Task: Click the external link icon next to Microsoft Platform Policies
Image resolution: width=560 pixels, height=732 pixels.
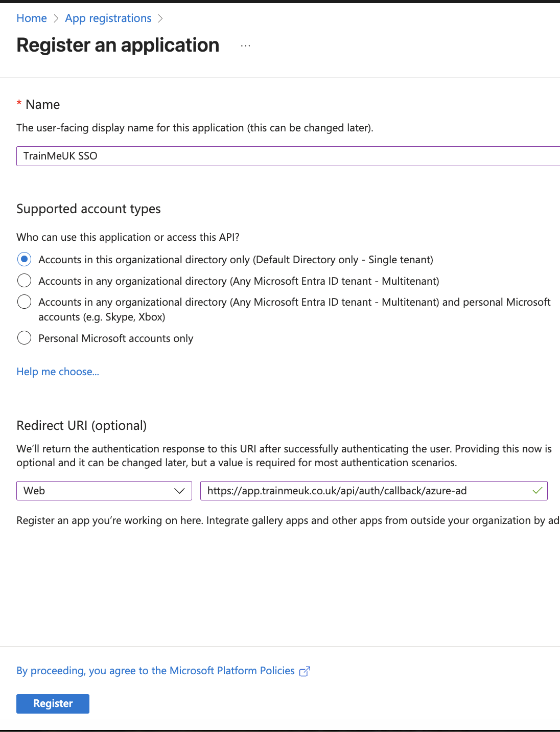Action: (x=305, y=671)
